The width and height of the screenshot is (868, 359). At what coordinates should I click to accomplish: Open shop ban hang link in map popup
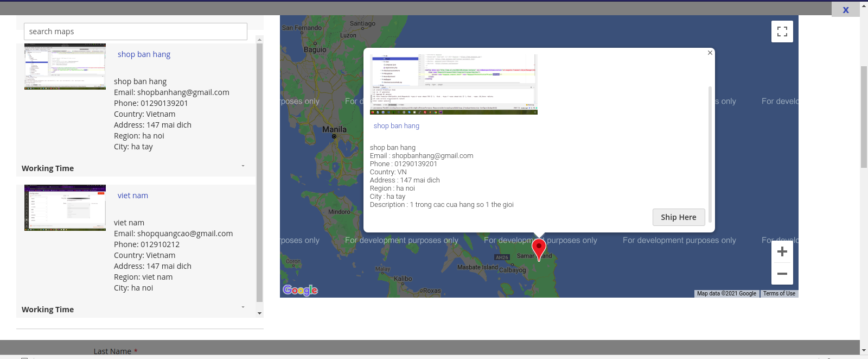tap(396, 126)
